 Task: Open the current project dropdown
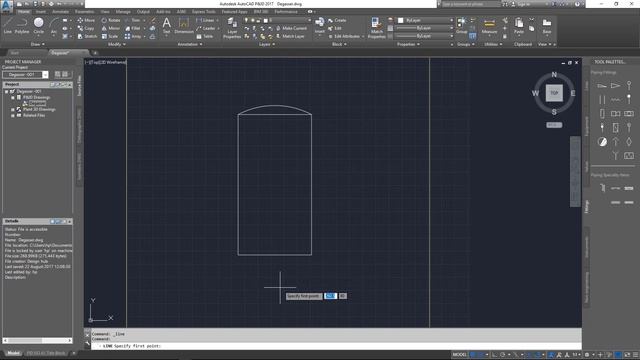(45, 75)
